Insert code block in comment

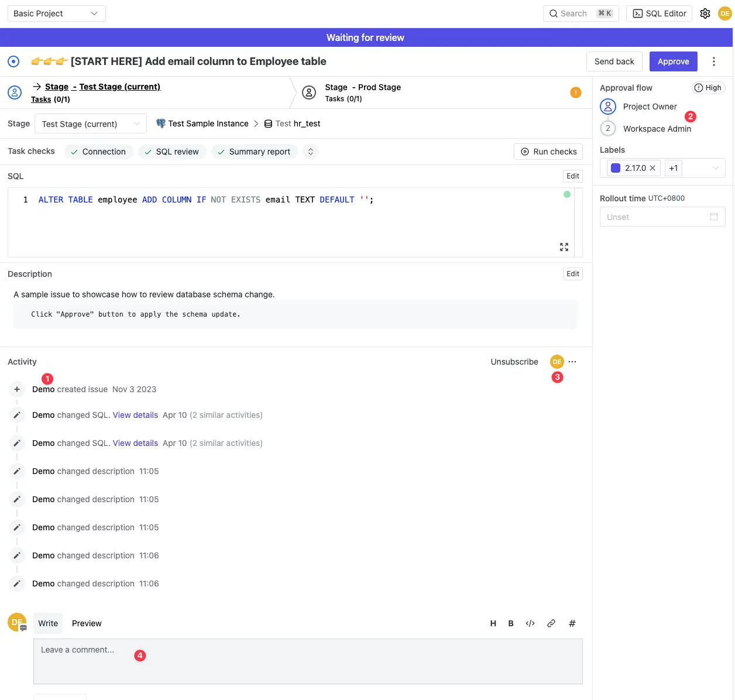click(x=530, y=623)
